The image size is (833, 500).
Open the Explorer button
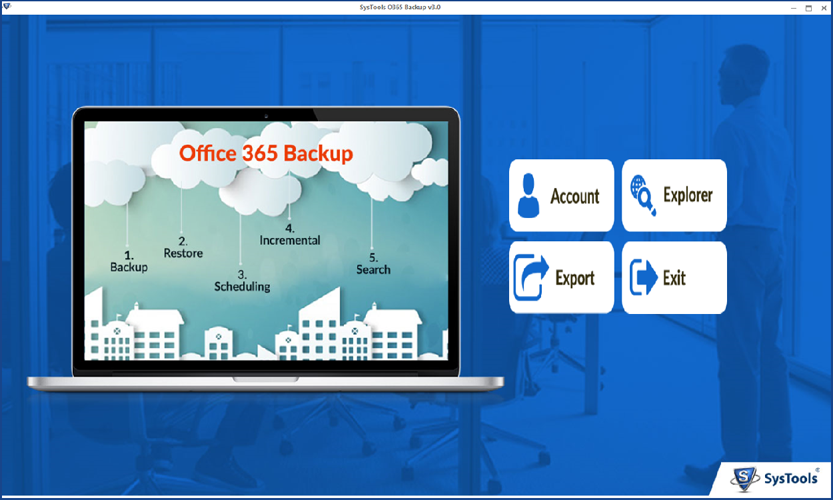(x=674, y=195)
